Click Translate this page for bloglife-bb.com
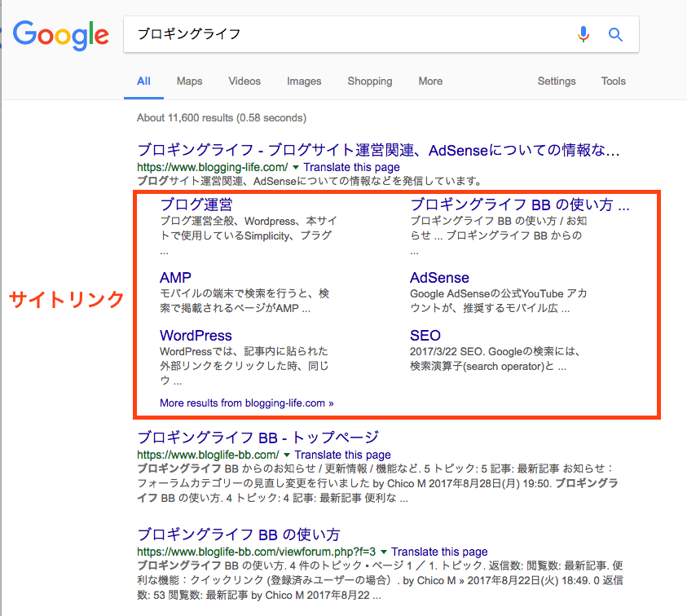The width and height of the screenshot is (687, 616). [x=342, y=455]
